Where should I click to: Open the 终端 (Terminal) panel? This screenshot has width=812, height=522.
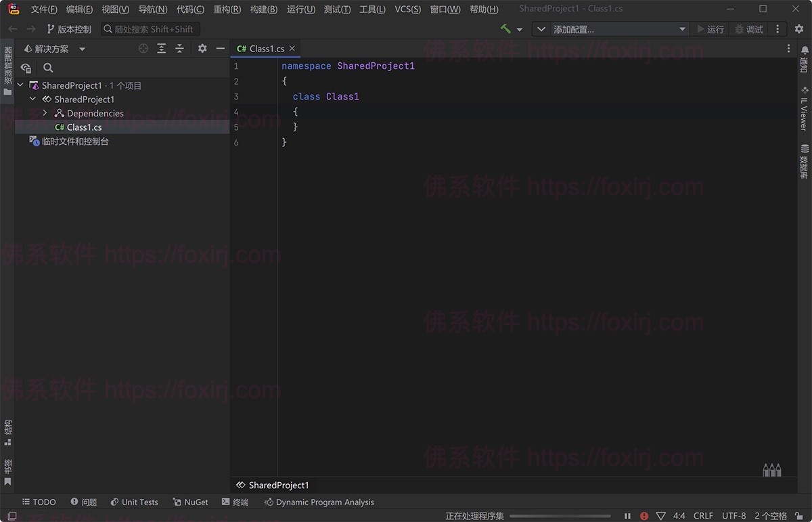(235, 502)
